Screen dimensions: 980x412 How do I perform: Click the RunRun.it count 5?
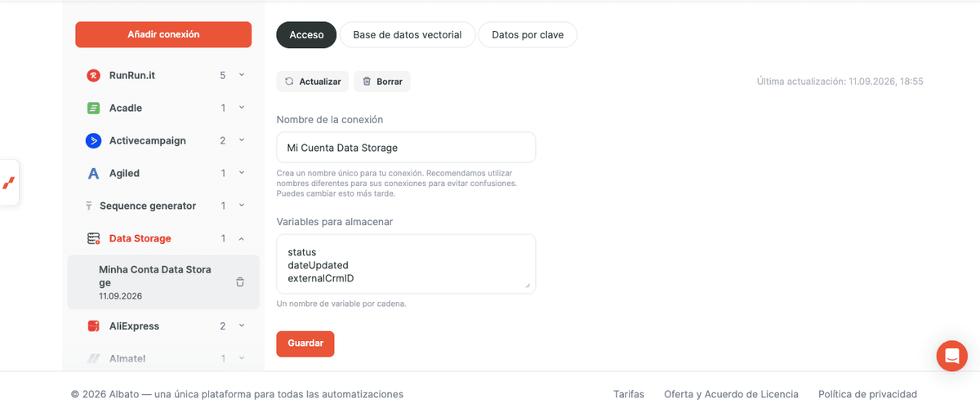[223, 75]
